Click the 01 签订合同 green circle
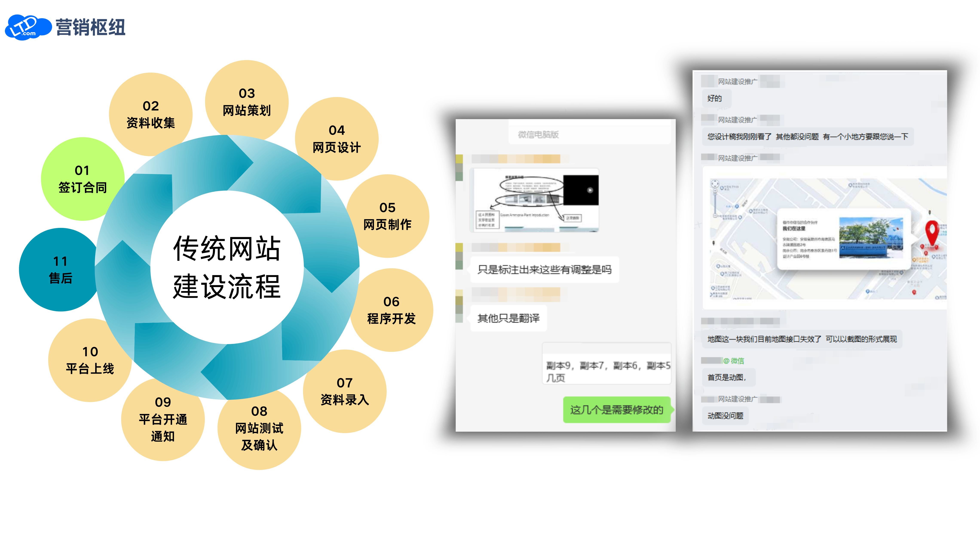This screenshot has height=551, width=980. 82,179
